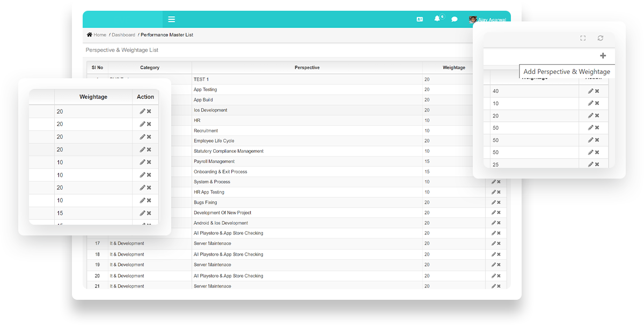
Task: Click the refresh icon beside fullscreen
Action: (x=601, y=38)
